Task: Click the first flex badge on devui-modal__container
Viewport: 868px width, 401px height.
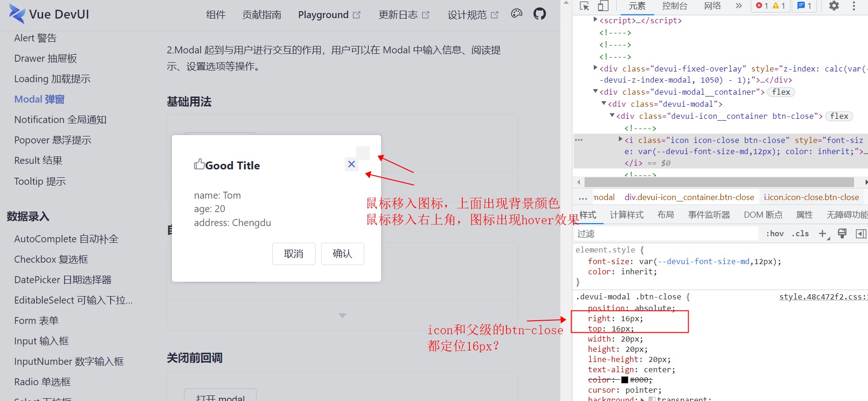Action: coord(781,92)
